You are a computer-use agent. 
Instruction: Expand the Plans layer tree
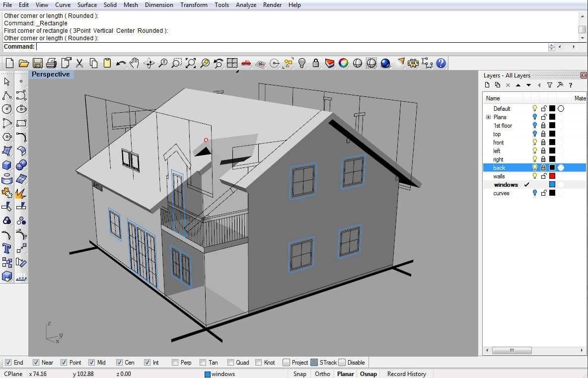click(488, 117)
